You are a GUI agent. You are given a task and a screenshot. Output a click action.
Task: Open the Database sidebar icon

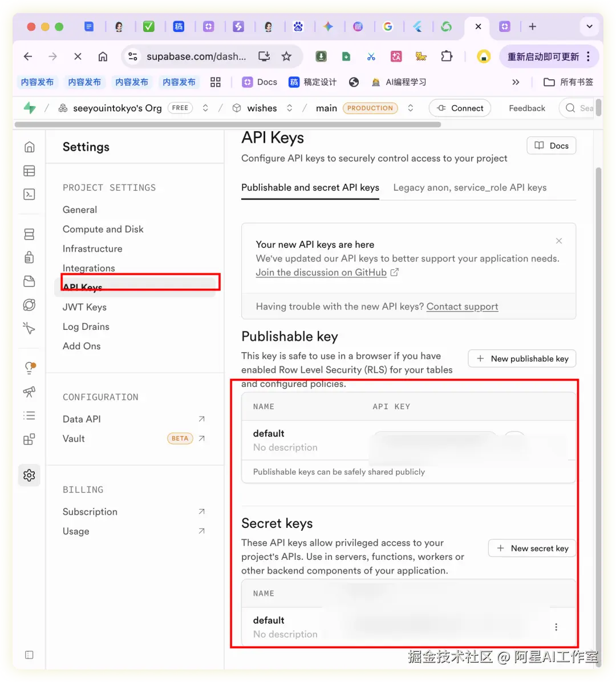[x=29, y=235]
